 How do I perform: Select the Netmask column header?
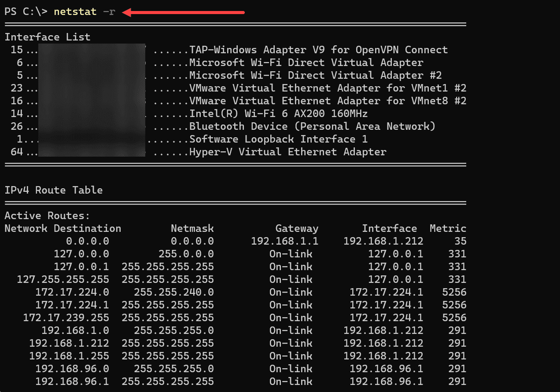point(192,228)
